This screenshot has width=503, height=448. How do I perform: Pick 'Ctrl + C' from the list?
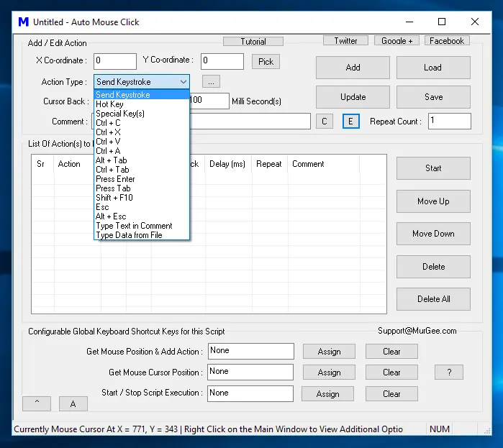[x=108, y=123]
